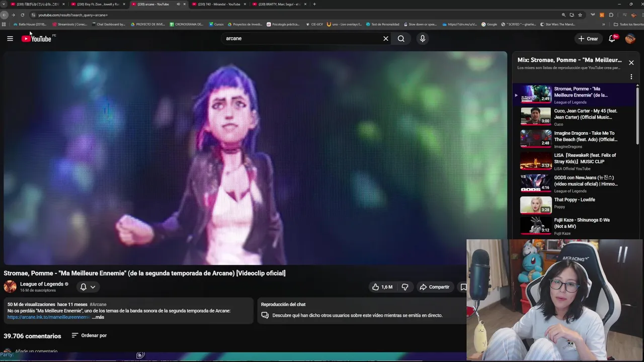Image resolution: width=644 pixels, height=362 pixels.
Task: Like the video with thumbs up
Action: 382,287
